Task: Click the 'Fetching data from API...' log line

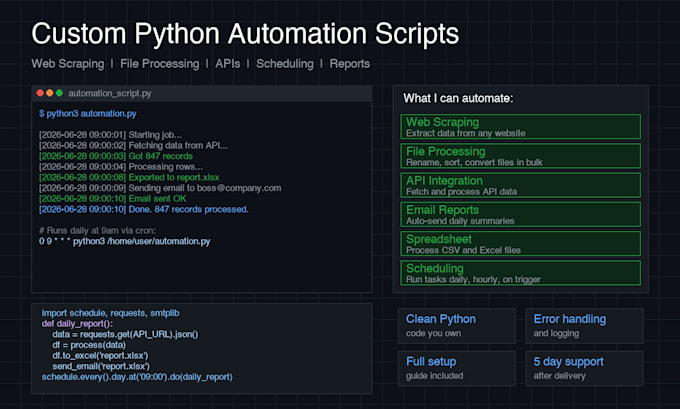Action: 133,145
